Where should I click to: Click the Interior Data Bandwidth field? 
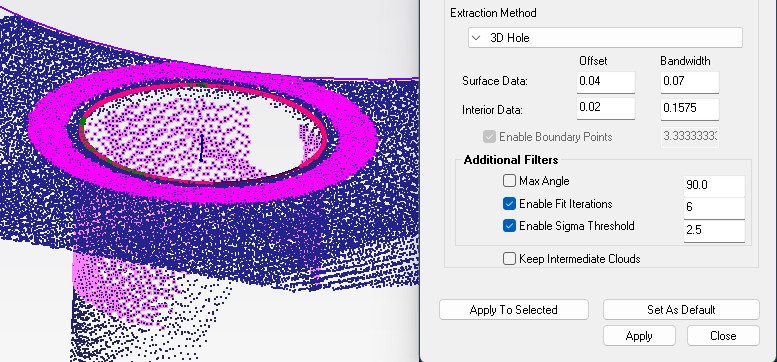[689, 109]
